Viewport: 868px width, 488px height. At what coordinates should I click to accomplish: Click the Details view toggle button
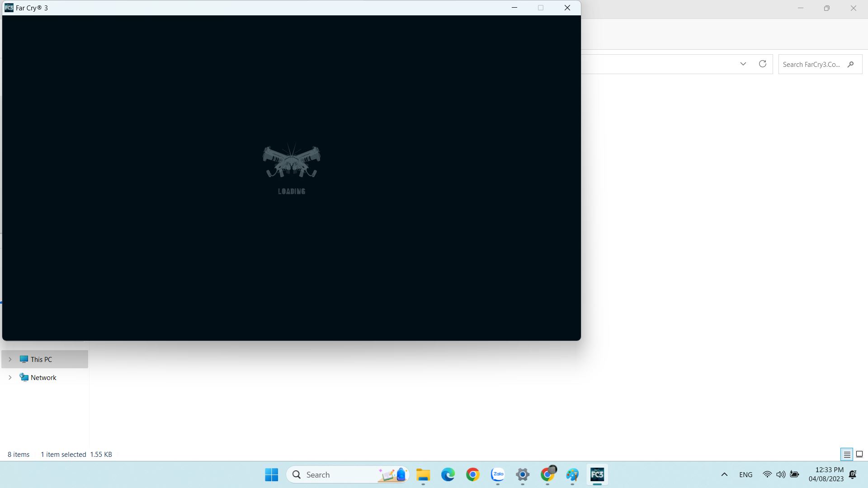(x=847, y=454)
